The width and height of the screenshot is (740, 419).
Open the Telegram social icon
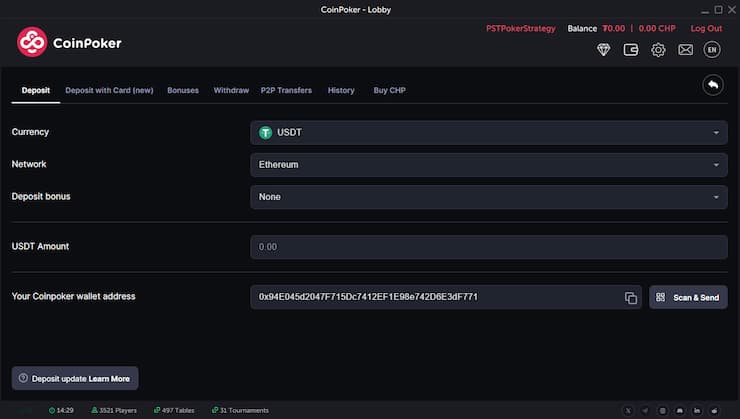point(645,411)
